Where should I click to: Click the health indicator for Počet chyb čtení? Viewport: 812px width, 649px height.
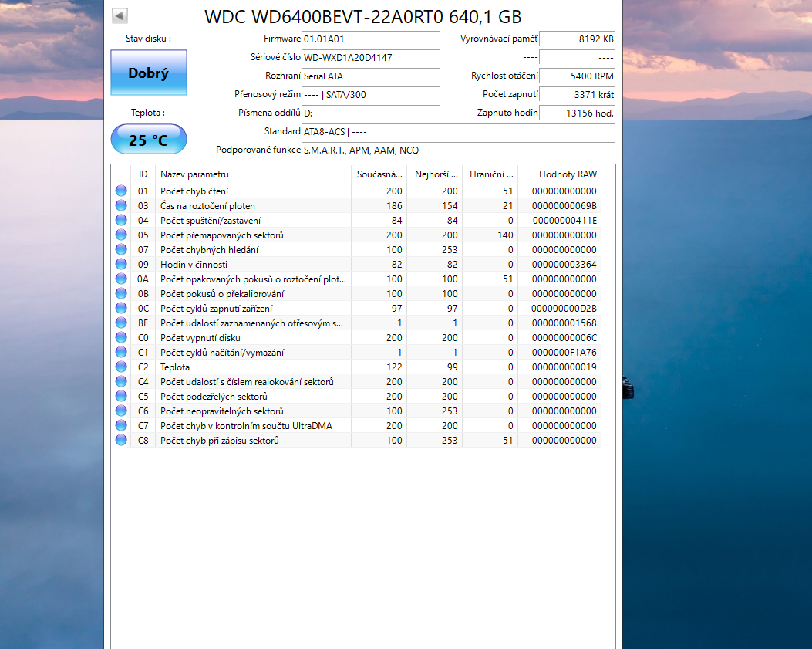(x=121, y=191)
